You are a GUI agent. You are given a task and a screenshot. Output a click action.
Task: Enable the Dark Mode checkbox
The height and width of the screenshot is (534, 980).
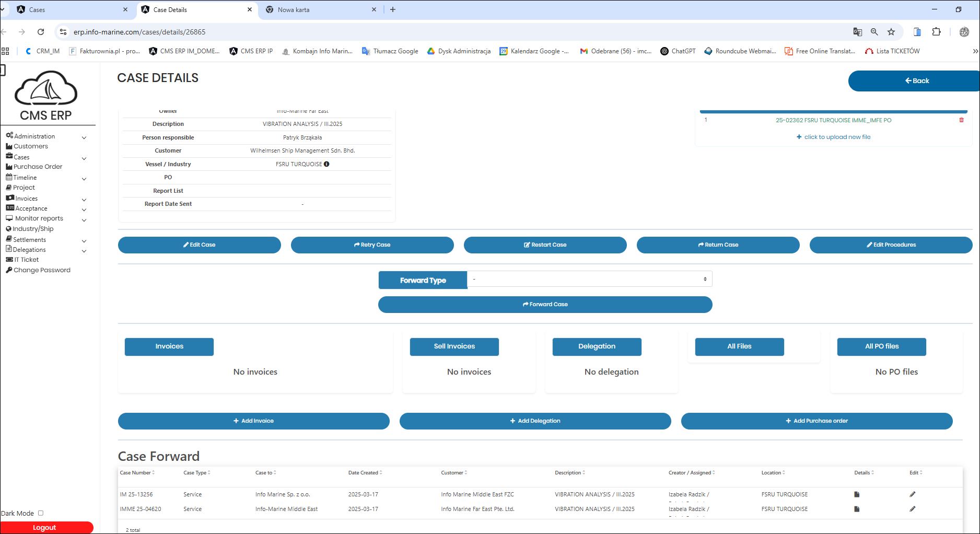[x=41, y=513]
